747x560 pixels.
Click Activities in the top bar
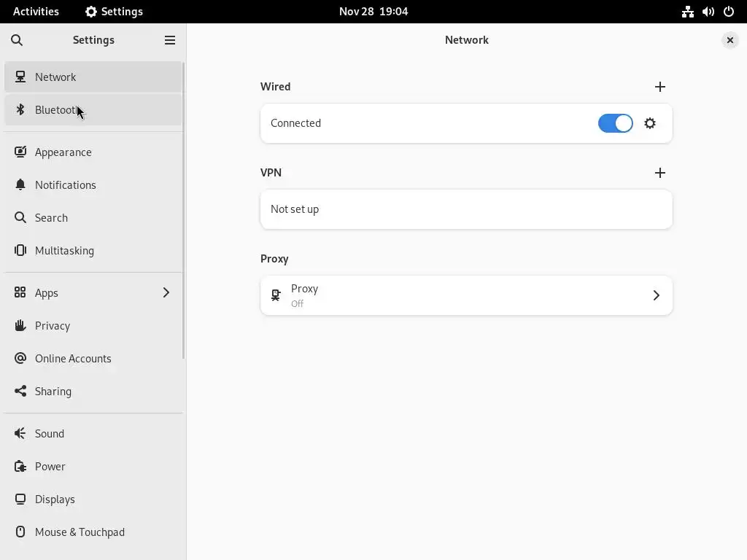36,12
